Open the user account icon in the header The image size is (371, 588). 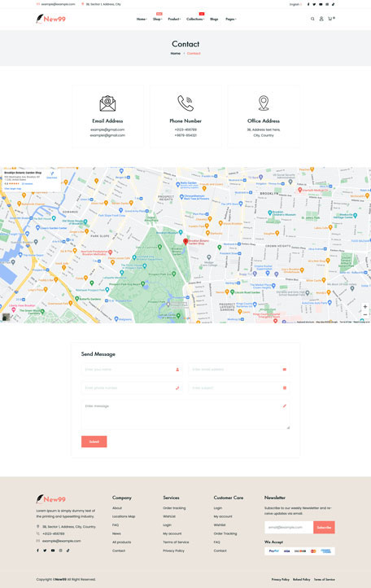[x=321, y=19]
